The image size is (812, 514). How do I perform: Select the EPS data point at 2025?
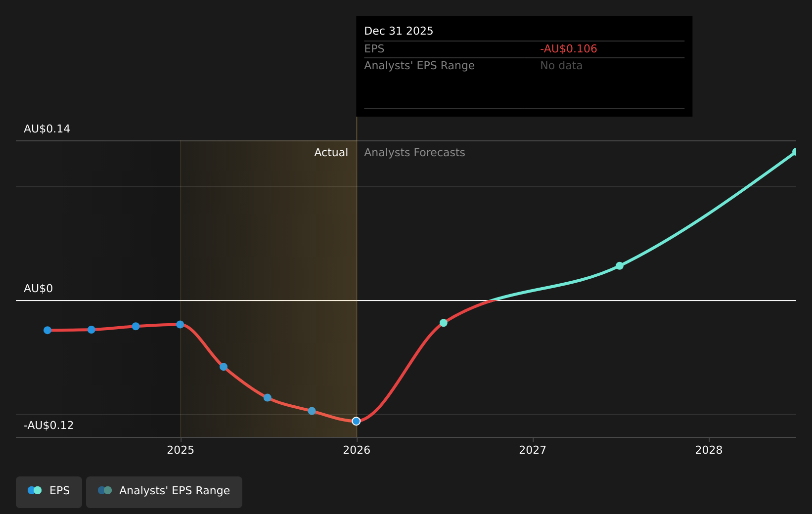pos(180,324)
